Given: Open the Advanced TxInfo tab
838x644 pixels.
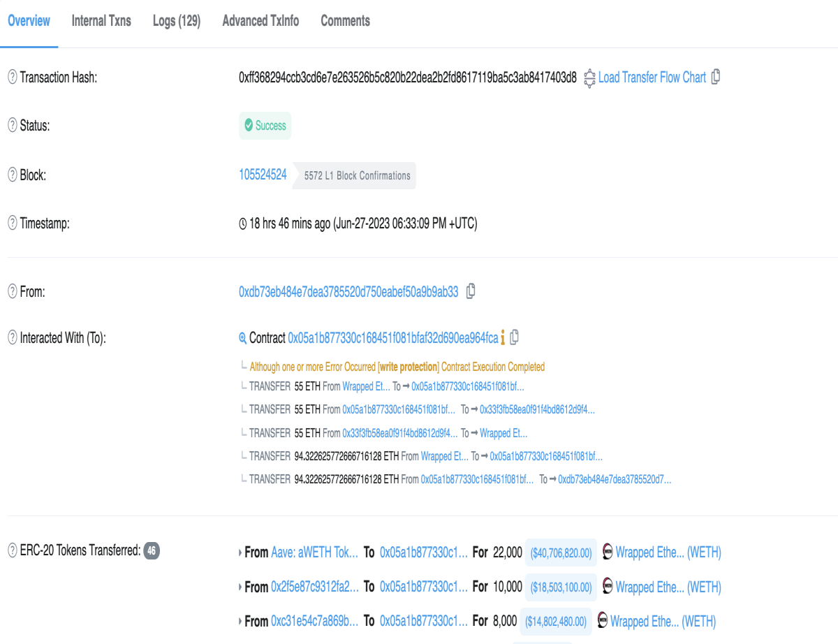Looking at the screenshot, I should point(260,21).
